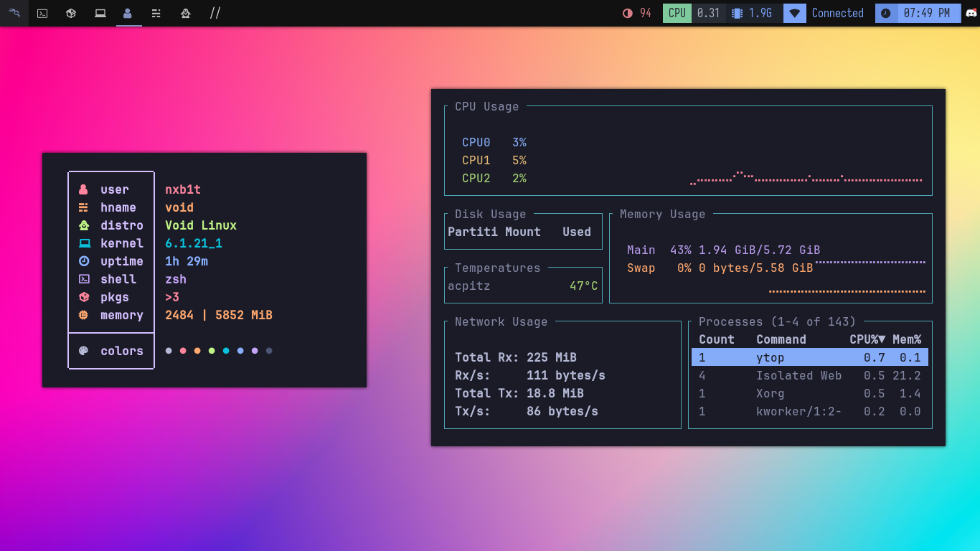
Task: Select the Xorg process row
Action: pos(809,393)
